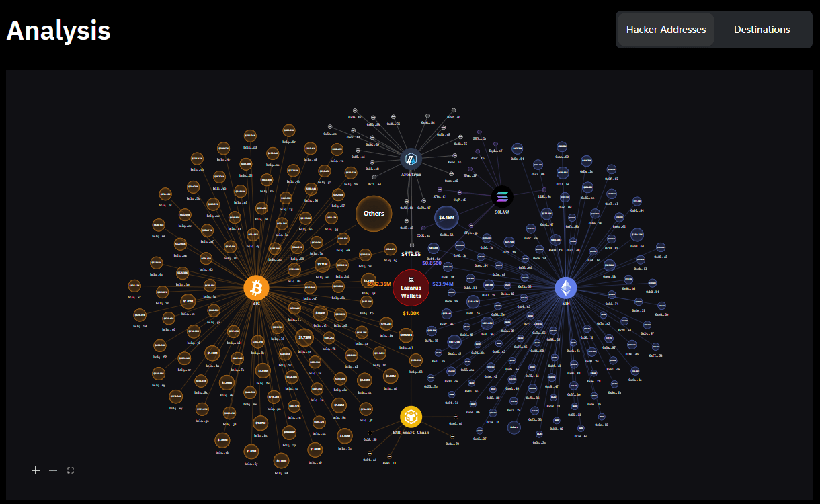Viewport: 820px width, 504px height.
Task: Select the $1.02M node labeled bc1q..t1
Action: pyautogui.click(x=320, y=313)
